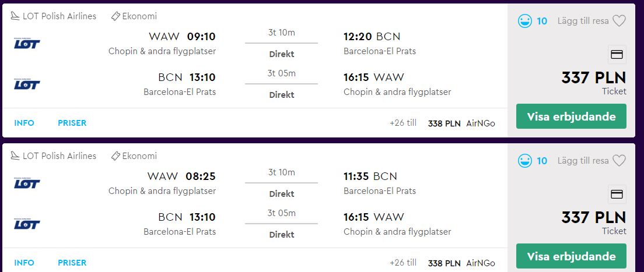Image resolution: width=644 pixels, height=272 pixels.
Task: Click heart icon on second flight card
Action: tap(619, 161)
